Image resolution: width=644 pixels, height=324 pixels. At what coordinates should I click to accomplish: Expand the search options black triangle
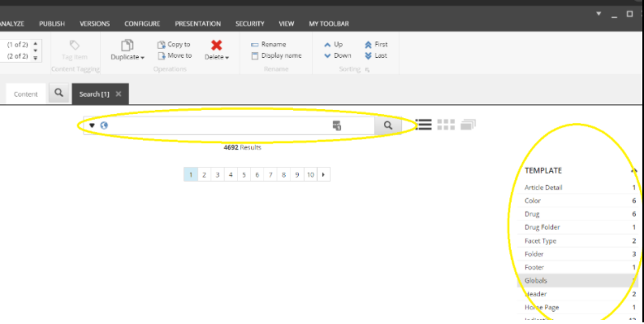tap(92, 126)
